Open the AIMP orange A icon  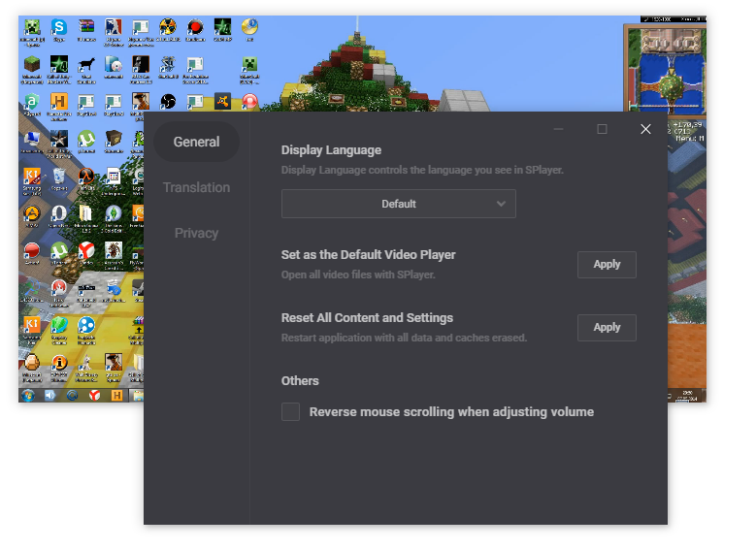pyautogui.click(x=32, y=214)
